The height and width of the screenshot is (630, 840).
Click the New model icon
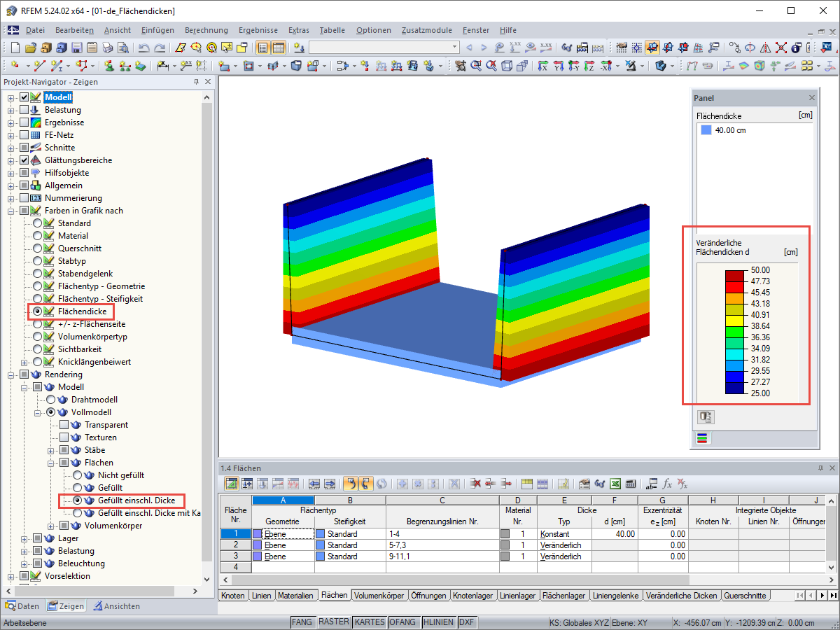click(15, 48)
